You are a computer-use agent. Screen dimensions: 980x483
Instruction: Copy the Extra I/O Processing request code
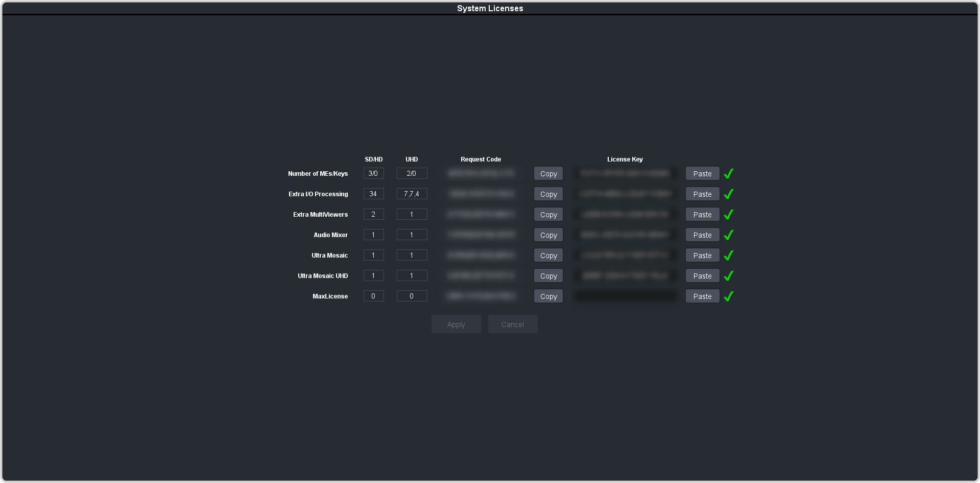[x=548, y=194]
